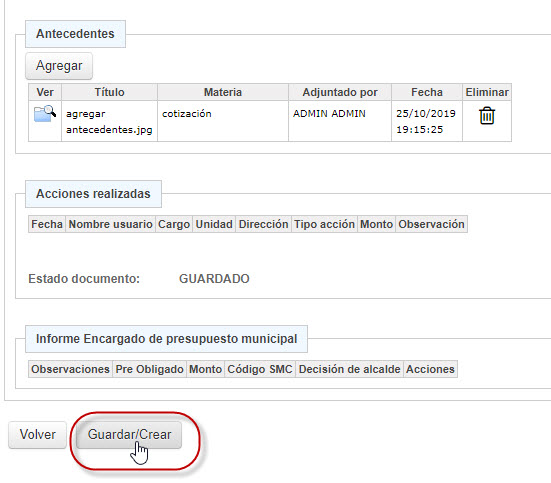Select the Observación column header

(431, 224)
